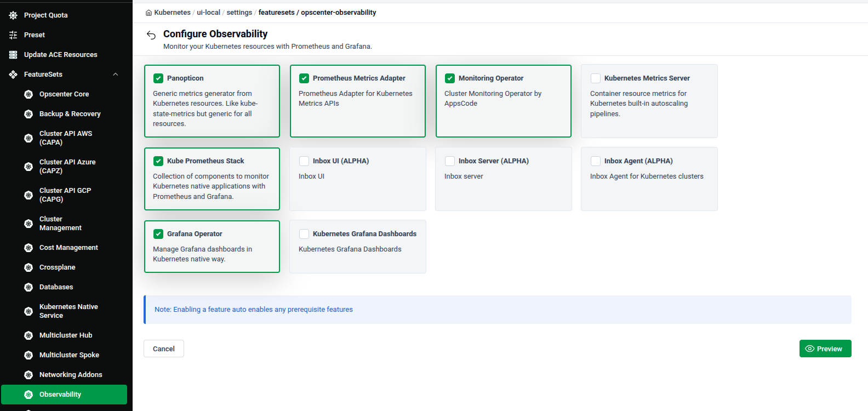868x411 pixels.
Task: Enable the Inbox Agent (ALPHA) checkbox
Action: point(596,161)
